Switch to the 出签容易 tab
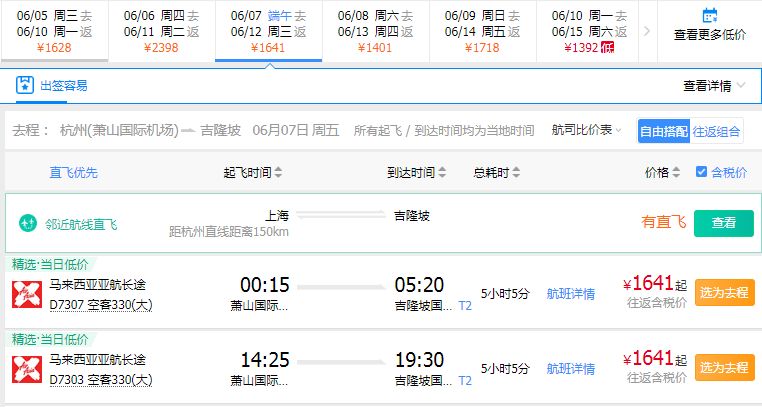The height and width of the screenshot is (407, 762). pyautogui.click(x=52, y=86)
